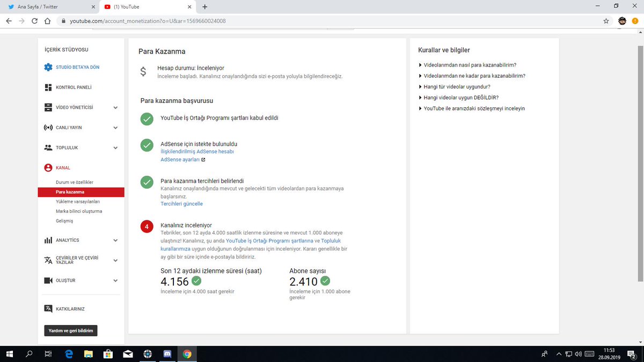Click the KANAL profile icon
The width and height of the screenshot is (644, 362).
48,168
